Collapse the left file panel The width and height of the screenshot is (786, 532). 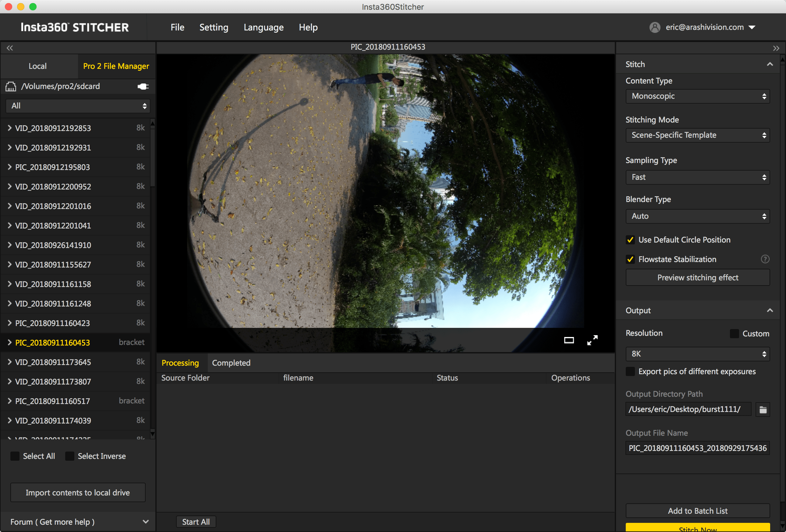pos(9,48)
